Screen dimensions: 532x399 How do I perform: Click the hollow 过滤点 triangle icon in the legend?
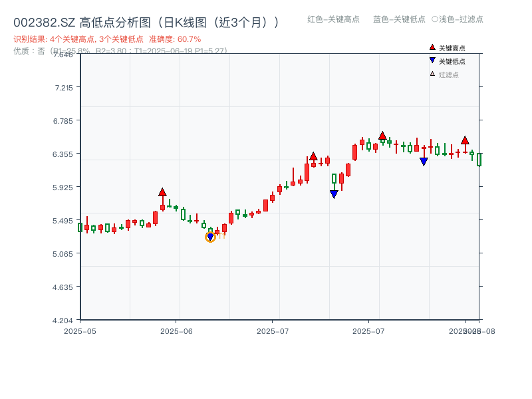[432, 73]
